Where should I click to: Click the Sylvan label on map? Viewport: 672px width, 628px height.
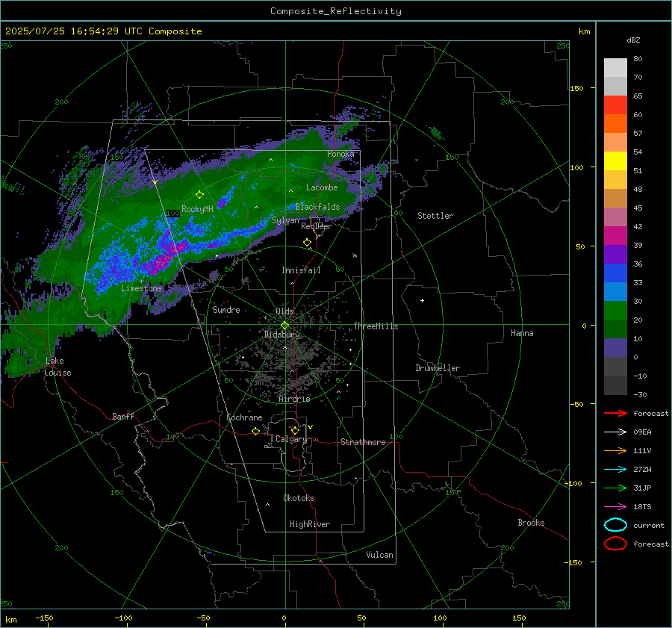click(285, 220)
